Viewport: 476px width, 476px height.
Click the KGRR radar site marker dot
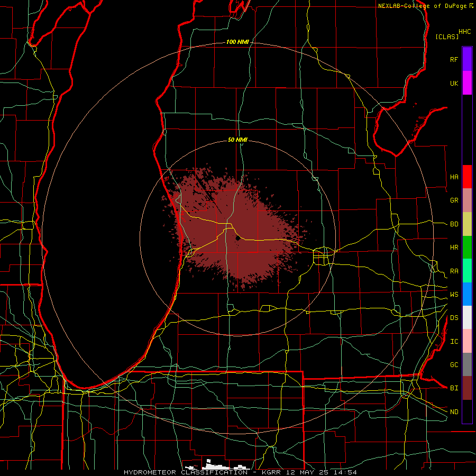click(237, 239)
